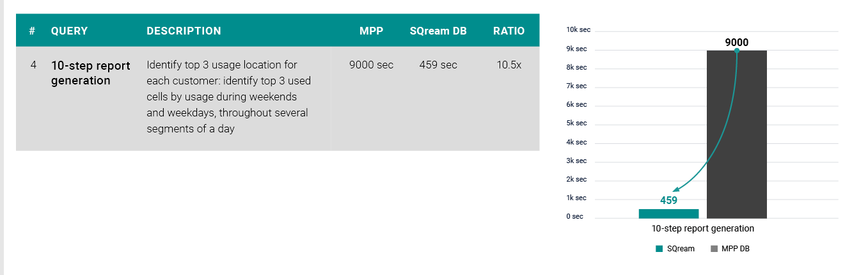Select the 10-step report generation query name
Image resolution: width=868 pixels, height=275 pixels.
pos(90,73)
